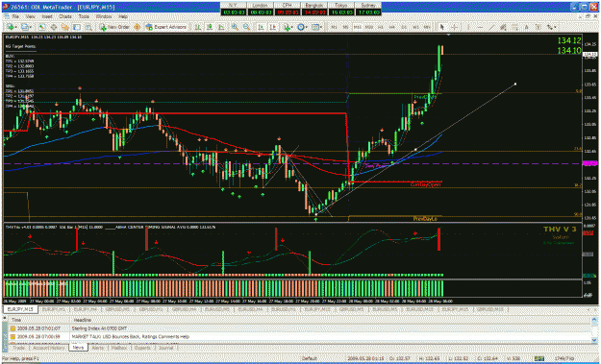Open the Indicators list icon

[x=287, y=27]
